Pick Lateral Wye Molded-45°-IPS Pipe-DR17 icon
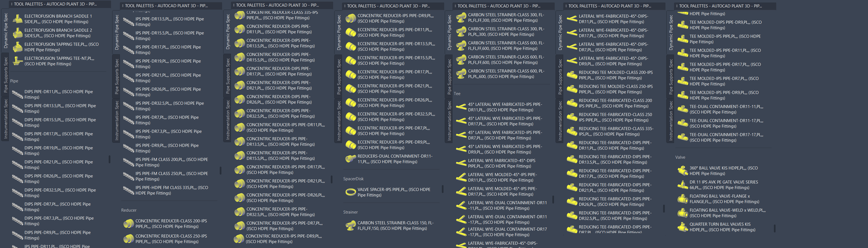The width and height of the screenshot is (868, 248). (x=461, y=192)
